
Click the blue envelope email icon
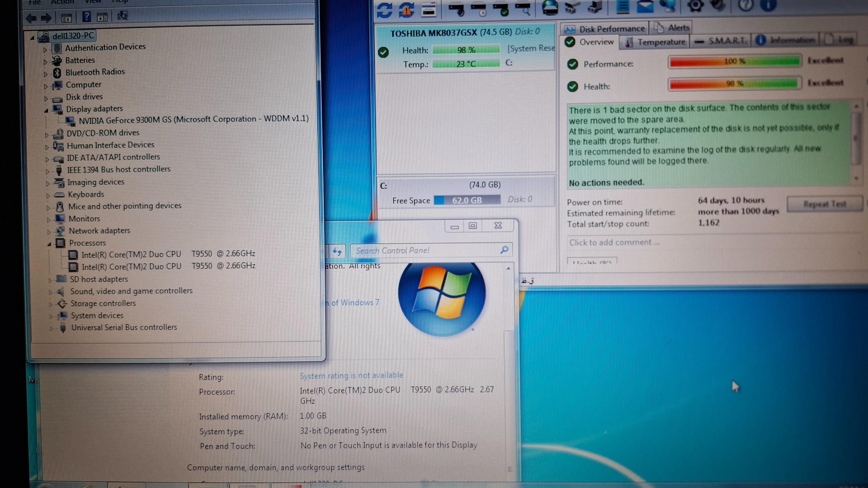click(645, 7)
